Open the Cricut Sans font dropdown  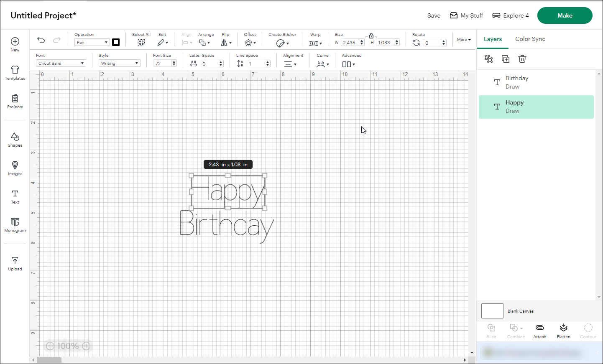pyautogui.click(x=61, y=63)
